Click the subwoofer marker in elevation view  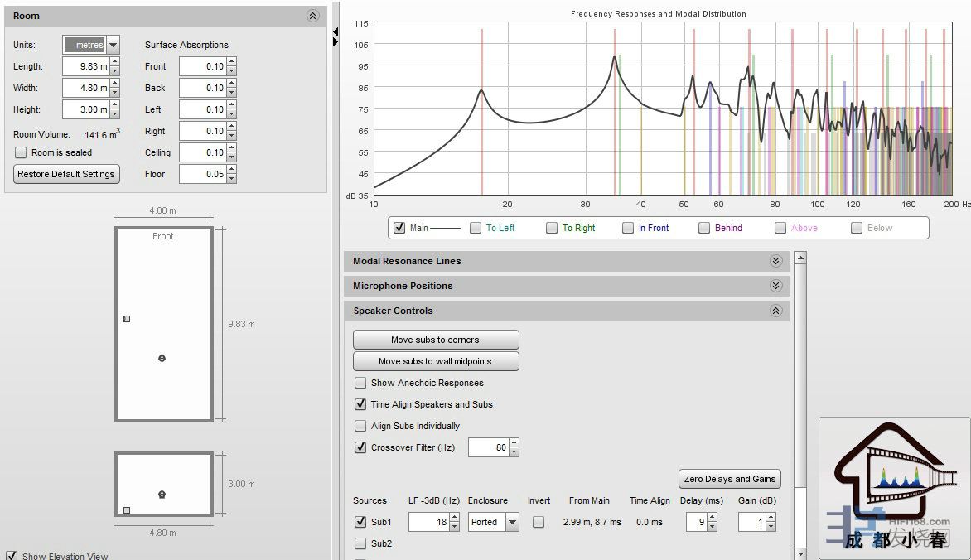tap(127, 510)
